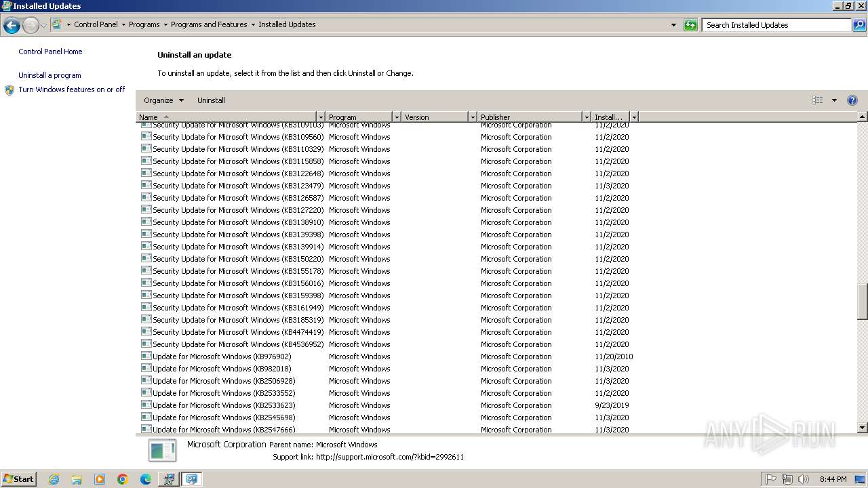Click the 11/20/2010 install date cell
Screen dimensions: 868x488
(x=614, y=357)
